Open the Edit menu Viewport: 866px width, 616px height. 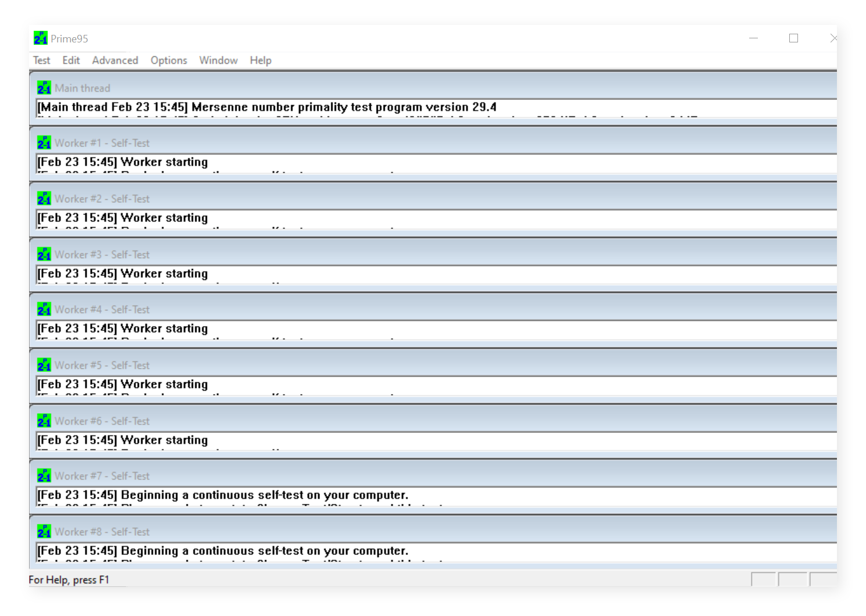coord(71,60)
